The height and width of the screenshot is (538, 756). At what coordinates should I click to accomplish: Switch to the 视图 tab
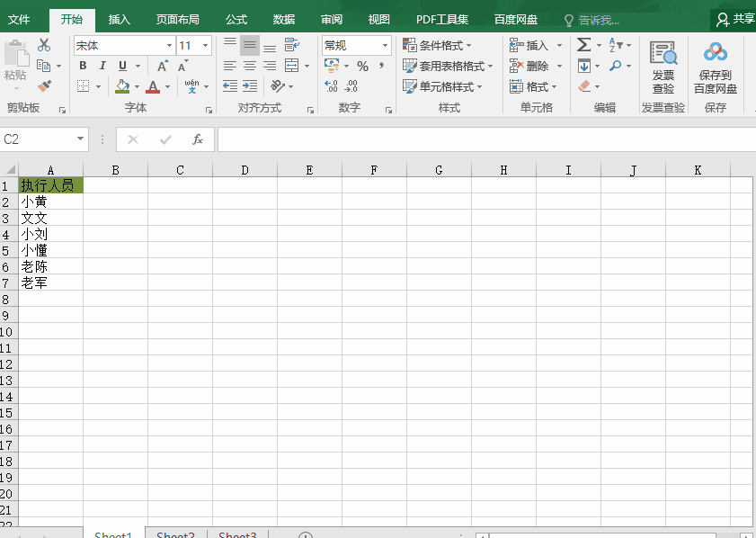pos(378,19)
